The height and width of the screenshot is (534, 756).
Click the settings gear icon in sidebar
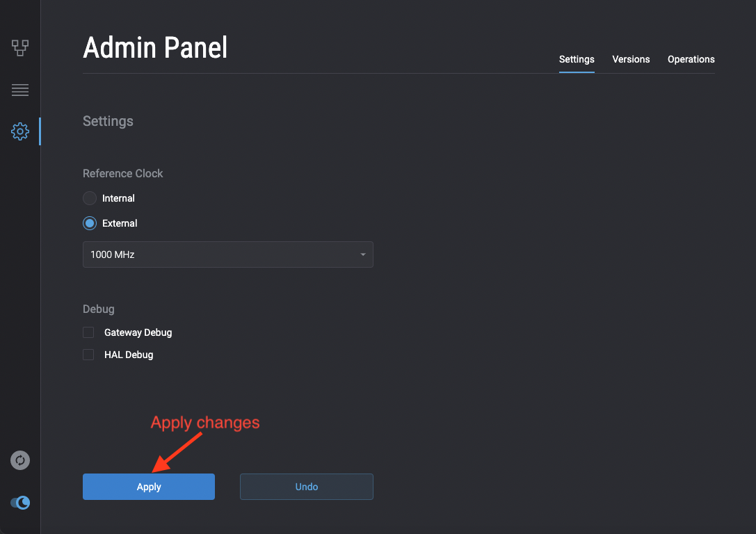pyautogui.click(x=20, y=131)
